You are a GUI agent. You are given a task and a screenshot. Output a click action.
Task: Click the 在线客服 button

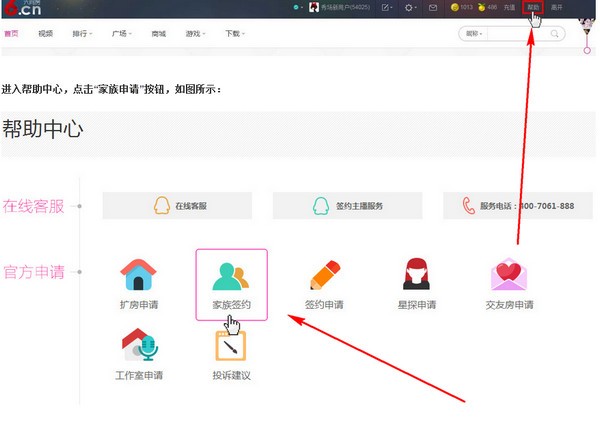(x=177, y=205)
